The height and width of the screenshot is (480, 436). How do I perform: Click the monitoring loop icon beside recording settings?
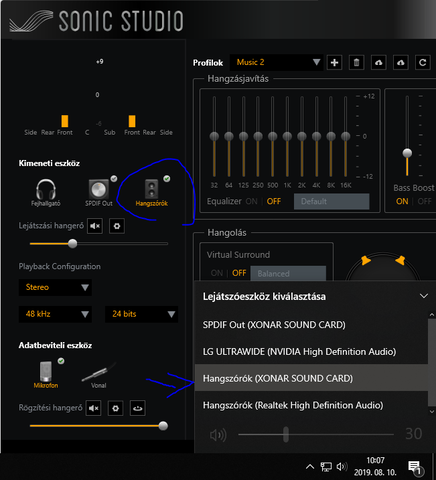point(138,408)
